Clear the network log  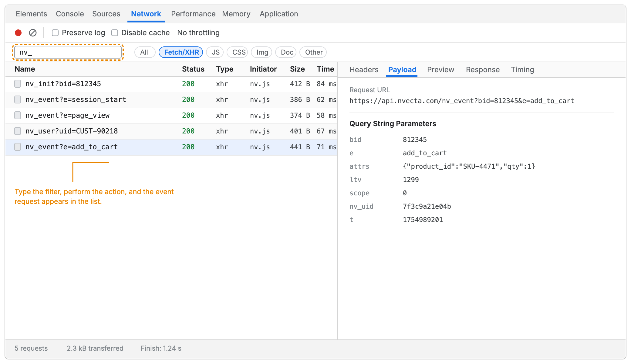(33, 33)
